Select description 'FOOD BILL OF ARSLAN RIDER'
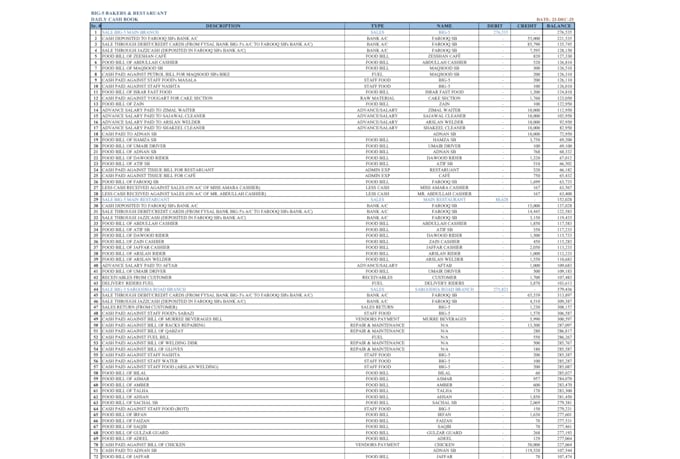The width and height of the screenshot is (680, 459). coord(134,253)
